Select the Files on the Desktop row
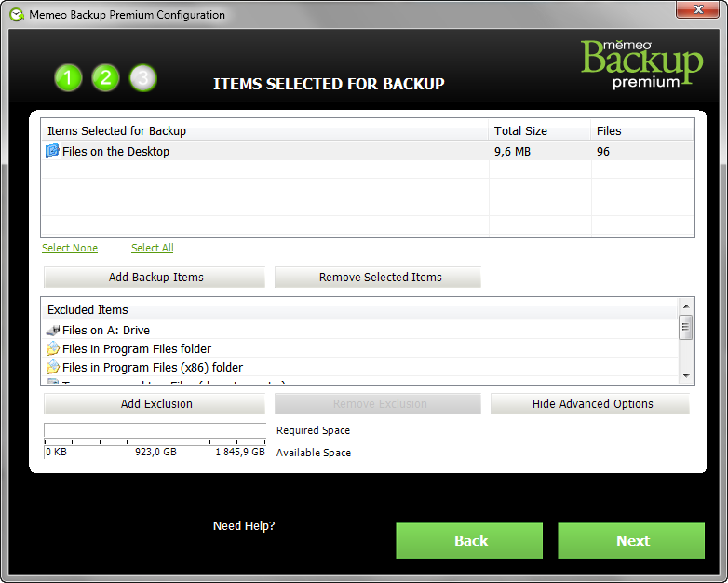728x583 pixels. point(368,151)
